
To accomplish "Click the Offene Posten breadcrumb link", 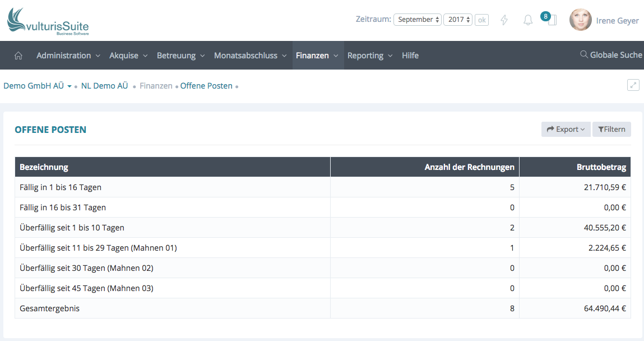I will [206, 86].
